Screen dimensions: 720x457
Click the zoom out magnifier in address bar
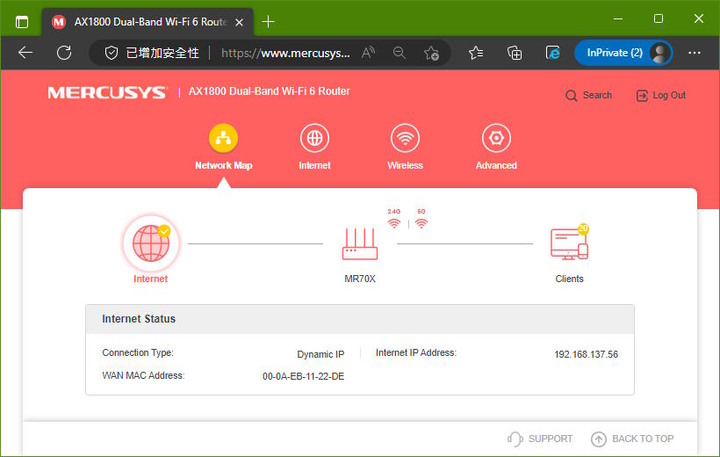tap(399, 53)
